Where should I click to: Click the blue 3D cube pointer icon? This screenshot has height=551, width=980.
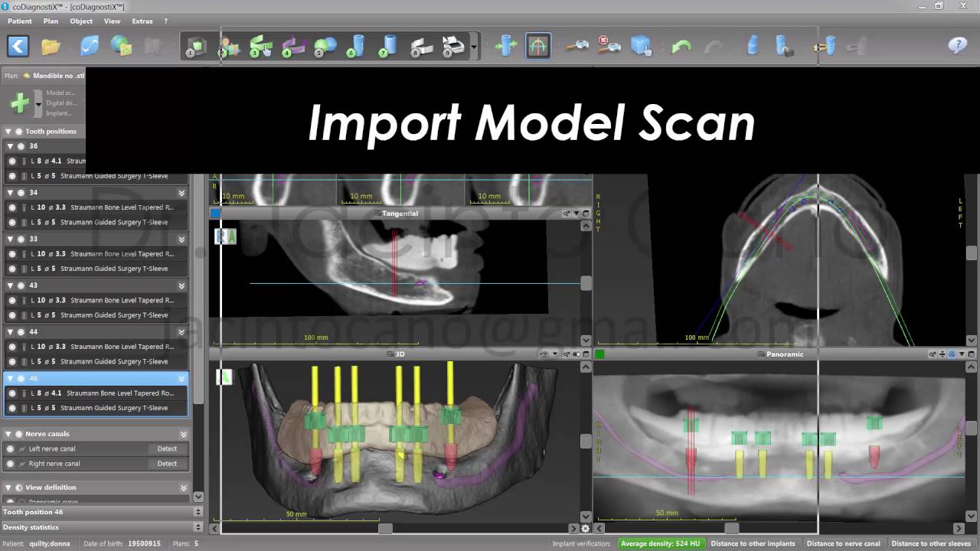click(641, 47)
